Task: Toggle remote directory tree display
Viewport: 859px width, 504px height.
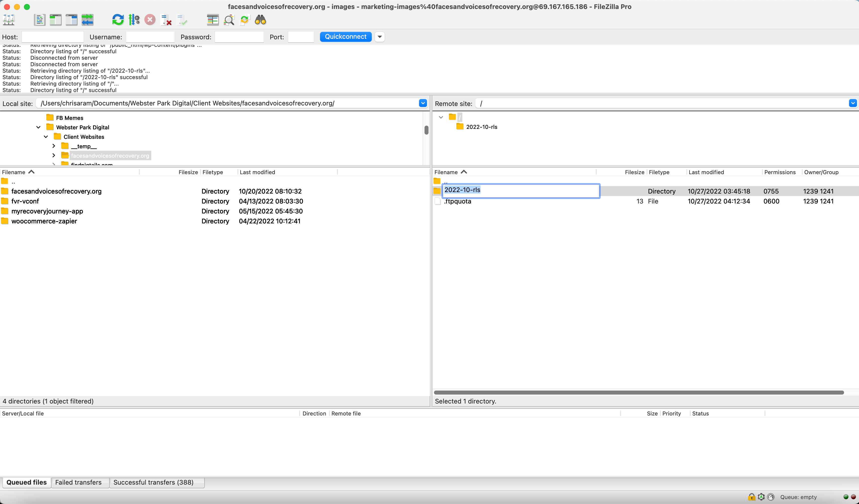Action: 72,20
